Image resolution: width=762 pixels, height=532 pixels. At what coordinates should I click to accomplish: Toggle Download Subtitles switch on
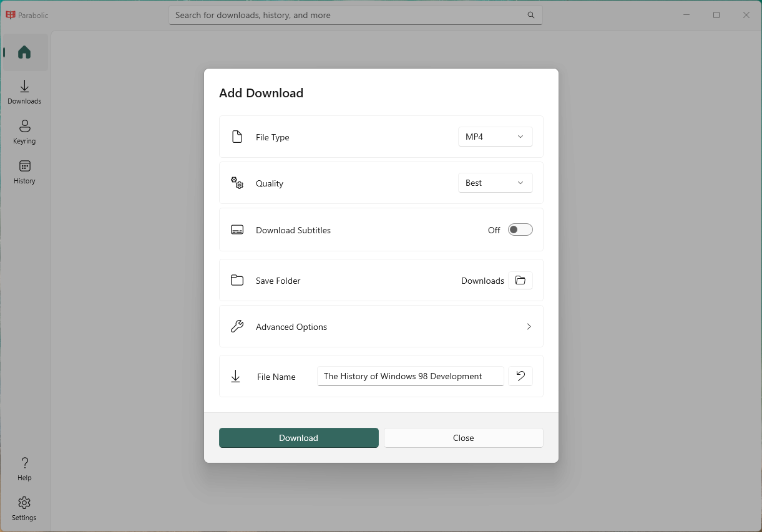(x=520, y=230)
